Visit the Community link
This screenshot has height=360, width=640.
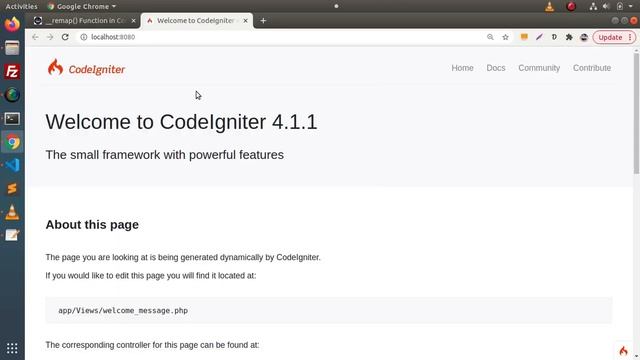pyautogui.click(x=539, y=68)
